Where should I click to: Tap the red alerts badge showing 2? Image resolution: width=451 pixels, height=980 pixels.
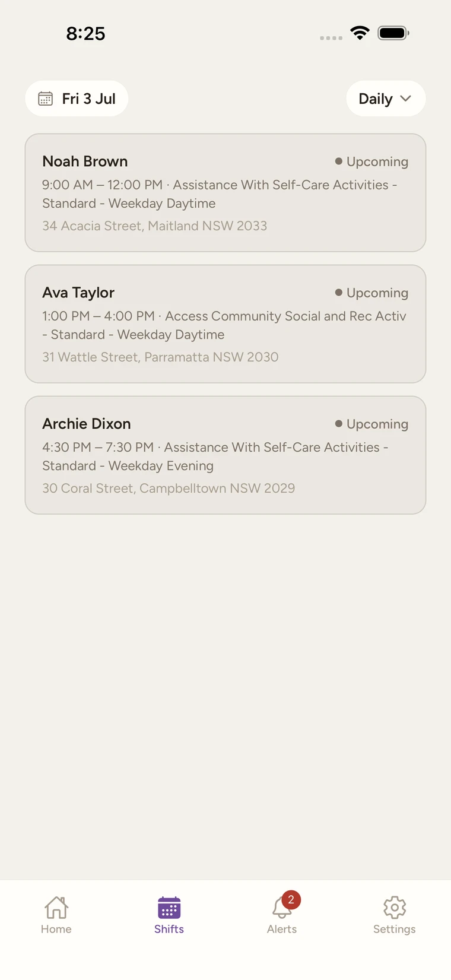[x=291, y=899]
